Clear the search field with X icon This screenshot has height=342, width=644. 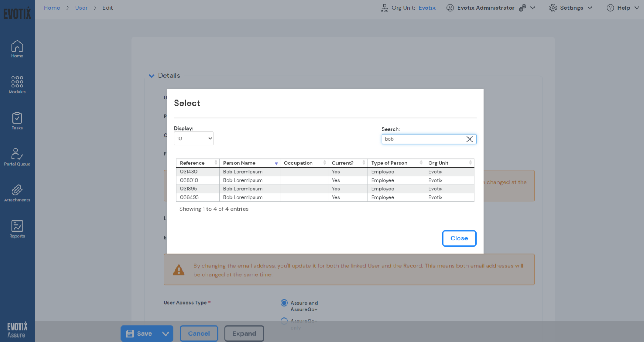(x=469, y=139)
